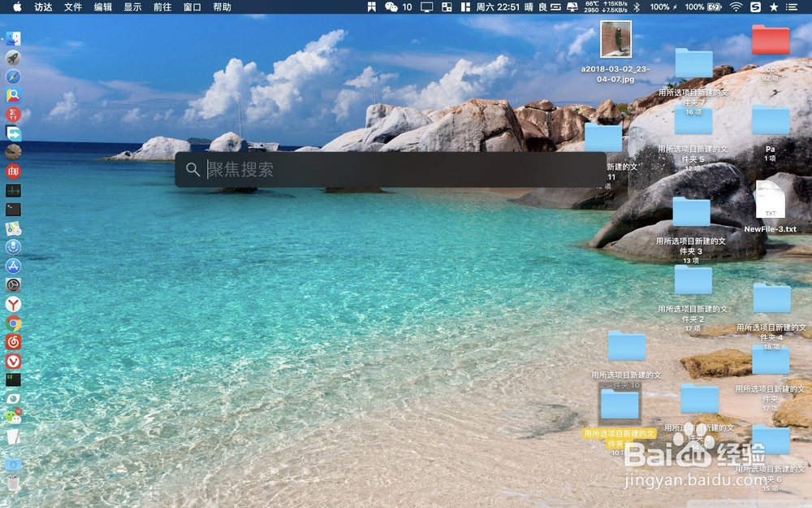Image resolution: width=812 pixels, height=508 pixels.
Task: Open Notification Center list icon
Action: pyautogui.click(x=792, y=7)
